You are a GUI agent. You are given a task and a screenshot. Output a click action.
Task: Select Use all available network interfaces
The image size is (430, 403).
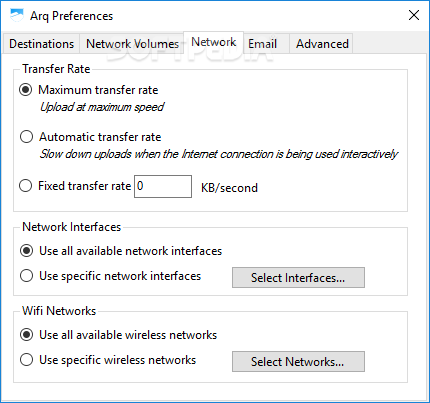coord(26,251)
